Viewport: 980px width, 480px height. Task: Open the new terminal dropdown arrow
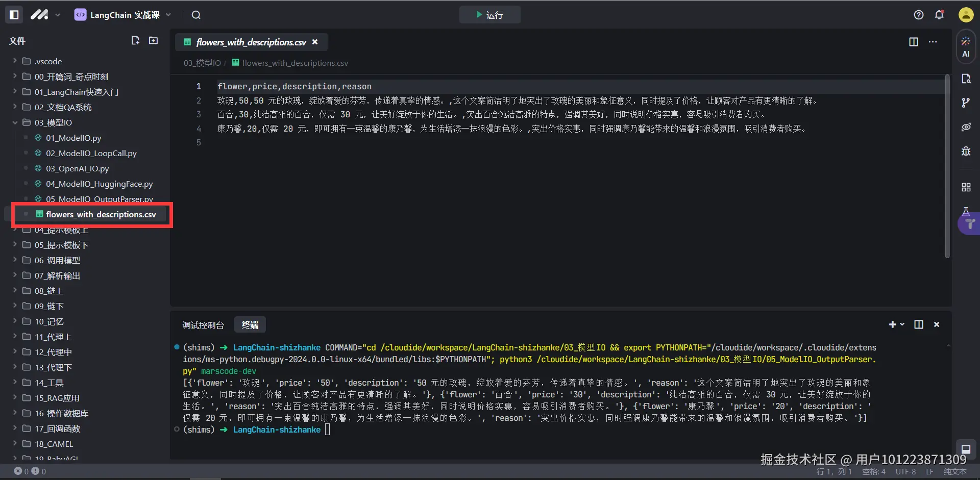901,324
